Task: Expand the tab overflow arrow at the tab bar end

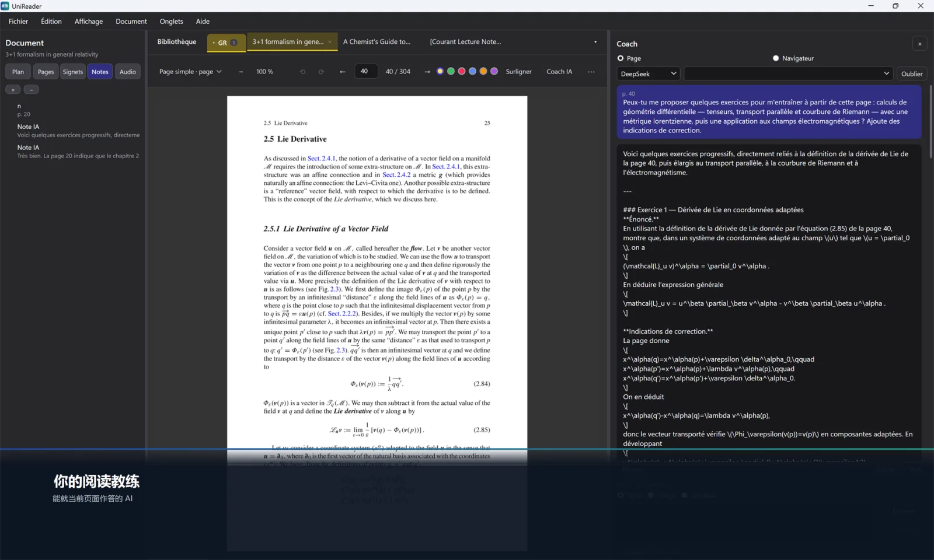Action: pos(595,42)
